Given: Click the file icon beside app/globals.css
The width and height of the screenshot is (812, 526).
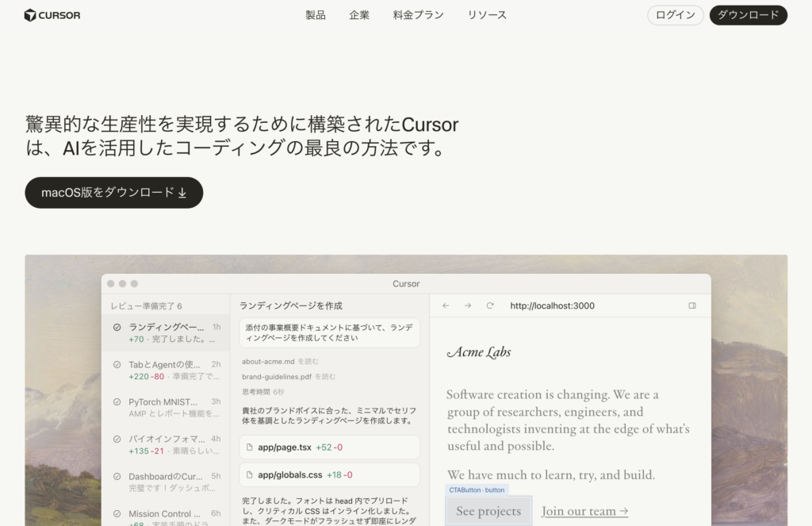Looking at the screenshot, I should click(x=250, y=475).
